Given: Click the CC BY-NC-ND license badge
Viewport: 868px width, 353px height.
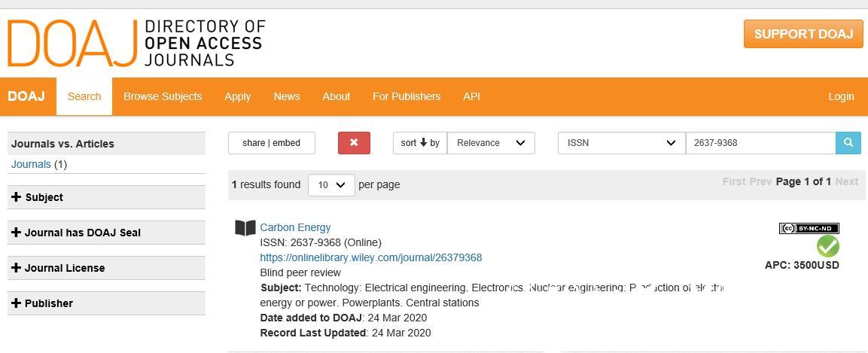Looking at the screenshot, I should pyautogui.click(x=809, y=228).
